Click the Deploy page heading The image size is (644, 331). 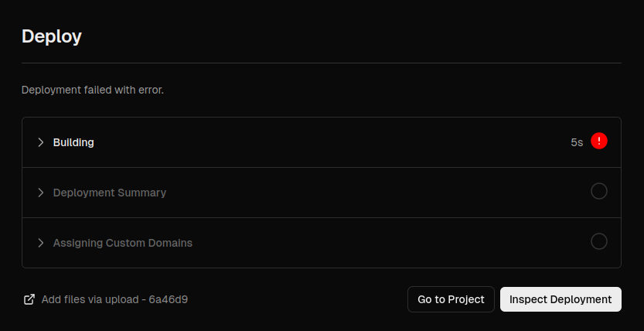point(52,36)
